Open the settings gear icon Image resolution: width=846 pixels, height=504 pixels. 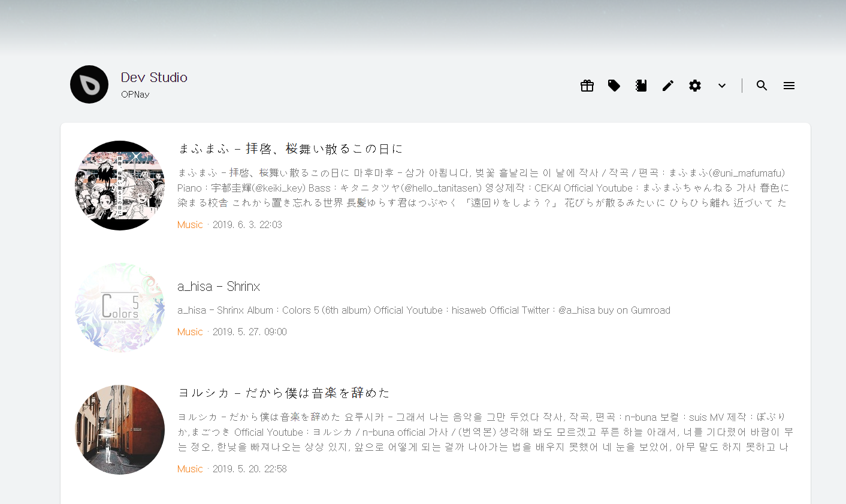[695, 86]
